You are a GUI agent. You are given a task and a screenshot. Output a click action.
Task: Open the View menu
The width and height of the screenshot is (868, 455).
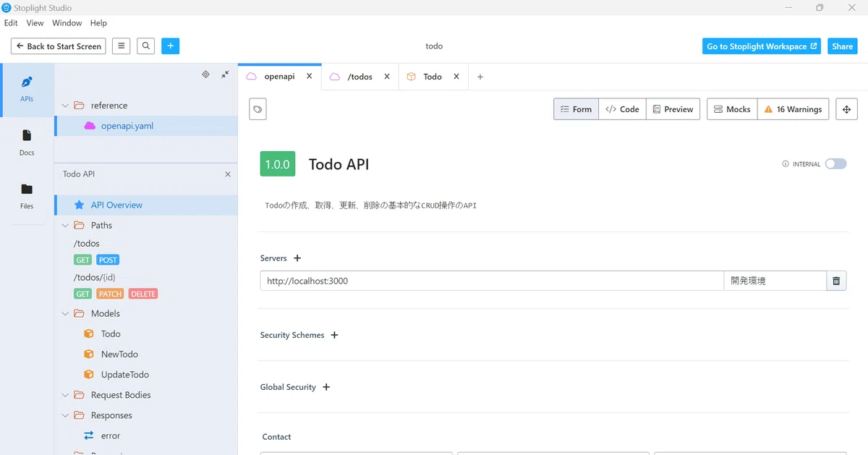(x=35, y=23)
